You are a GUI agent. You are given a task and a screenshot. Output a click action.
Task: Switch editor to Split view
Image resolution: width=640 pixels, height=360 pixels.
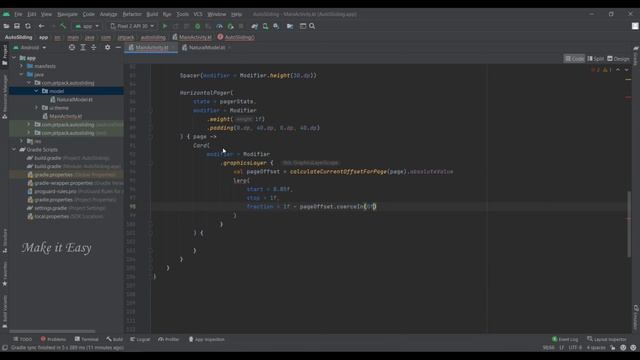596,59
